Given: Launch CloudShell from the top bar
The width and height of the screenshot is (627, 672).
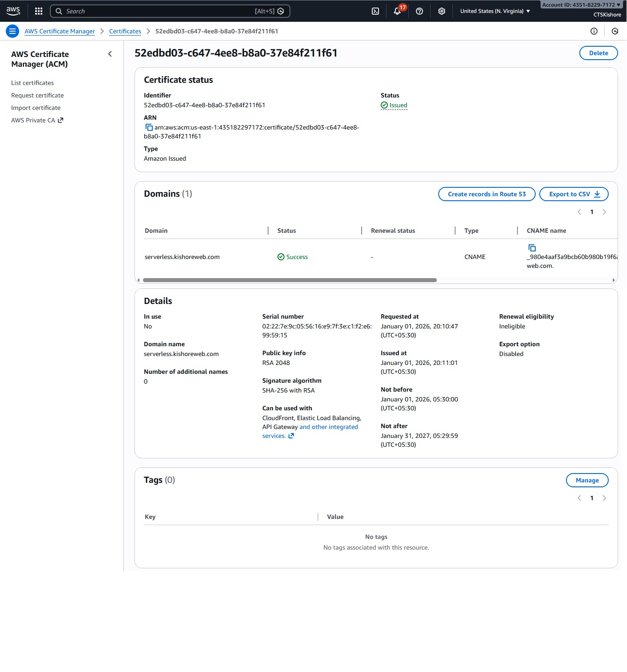Looking at the screenshot, I should tap(375, 11).
